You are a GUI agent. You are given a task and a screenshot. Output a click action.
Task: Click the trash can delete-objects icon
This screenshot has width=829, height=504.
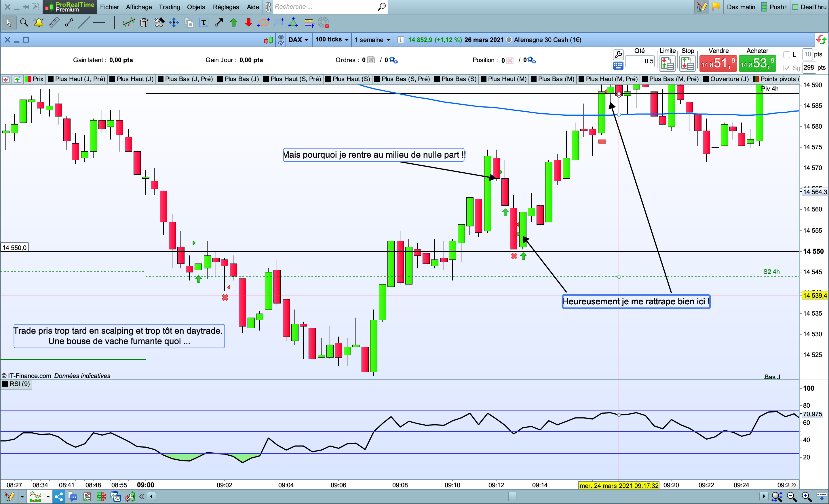pos(144,23)
